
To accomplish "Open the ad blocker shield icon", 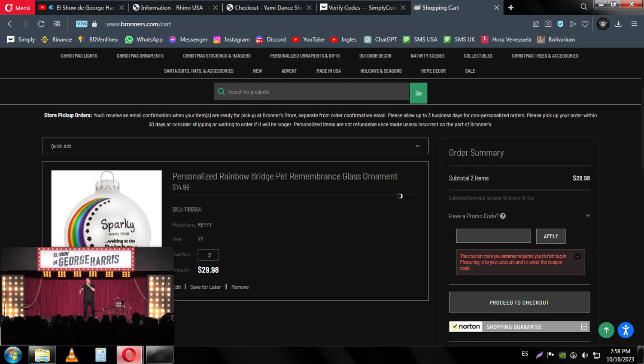I will tap(560, 24).
